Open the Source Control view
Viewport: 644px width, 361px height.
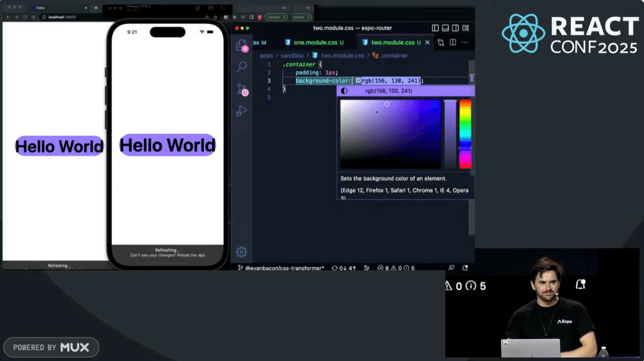(x=242, y=89)
